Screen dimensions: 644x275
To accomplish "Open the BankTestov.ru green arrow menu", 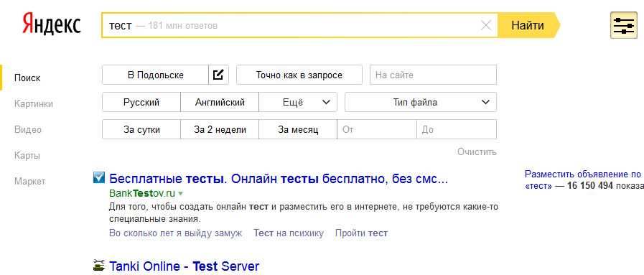I will [x=180, y=193].
